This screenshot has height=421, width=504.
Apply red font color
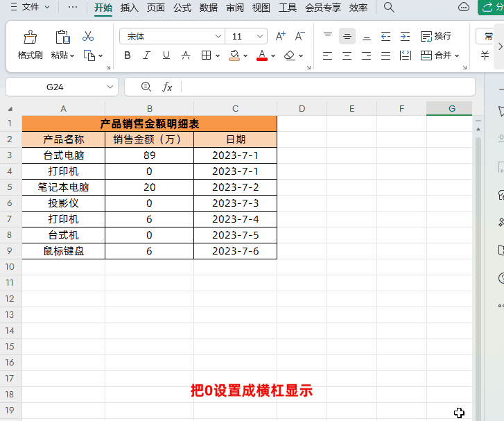(262, 55)
